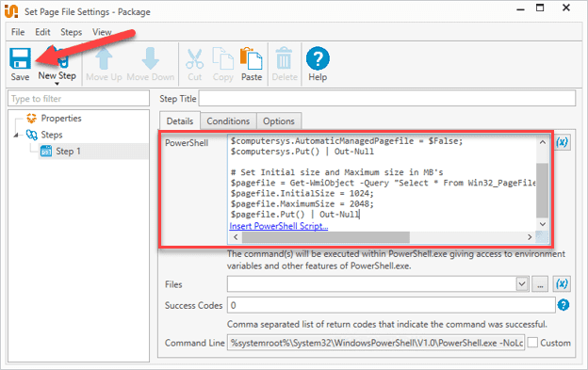Browse for files with the ellipsis button
Viewport: 588px width, 370px height.
pos(540,284)
